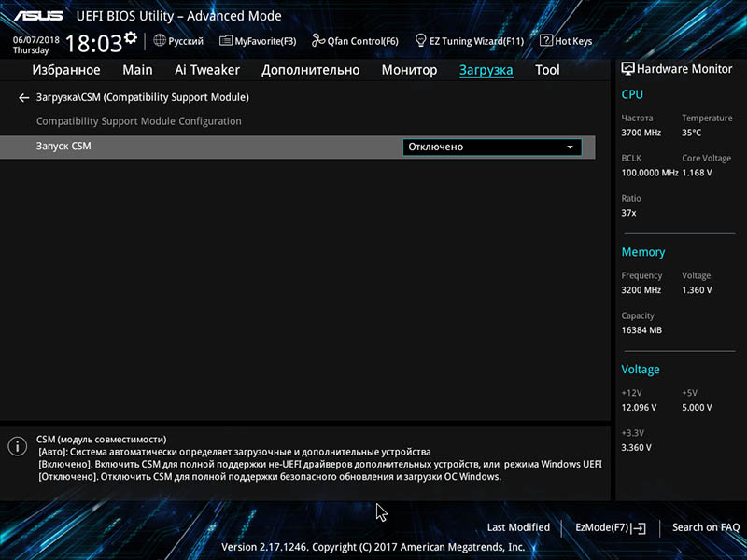Open the Main tab
This screenshot has width=747, height=560.
[137, 70]
